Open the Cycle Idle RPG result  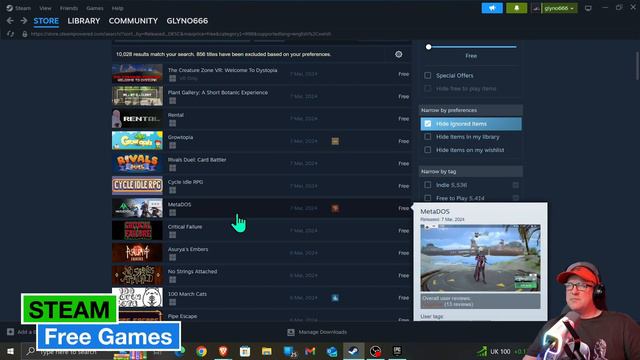coord(261,186)
